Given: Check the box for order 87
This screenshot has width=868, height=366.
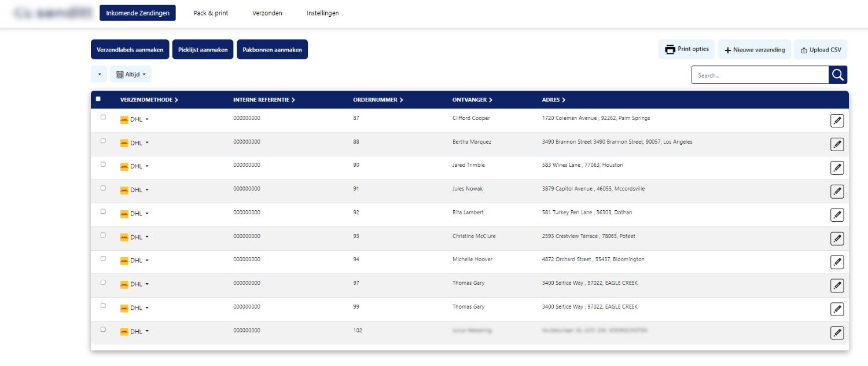Looking at the screenshot, I should (x=103, y=117).
